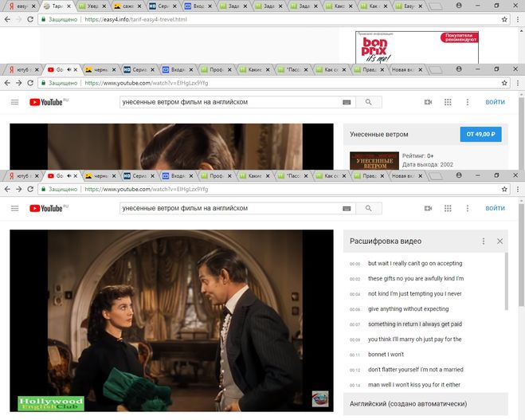Open YouTube apps grid icon in lowest window
This screenshot has width=525, height=420.
[x=448, y=208]
